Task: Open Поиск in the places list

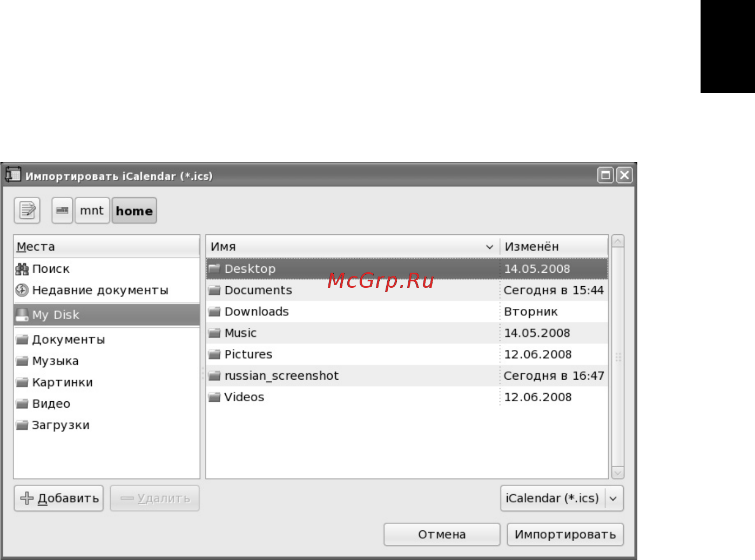Action: pyautogui.click(x=107, y=269)
